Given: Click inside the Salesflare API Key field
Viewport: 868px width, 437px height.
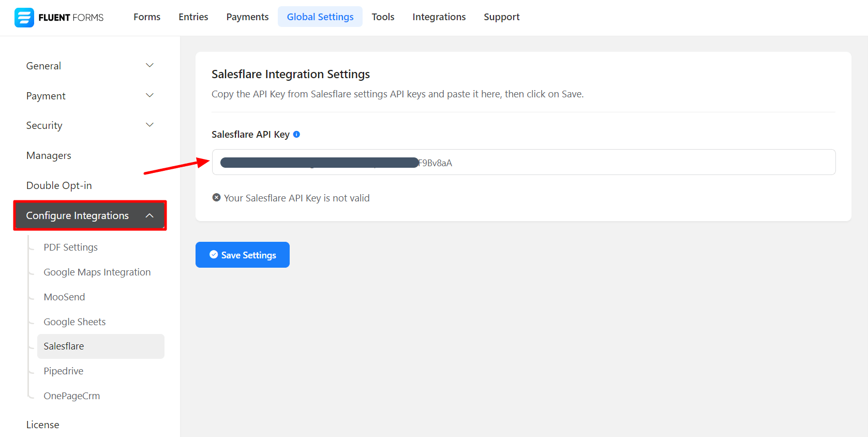Looking at the screenshot, I should pyautogui.click(x=621, y=163).
